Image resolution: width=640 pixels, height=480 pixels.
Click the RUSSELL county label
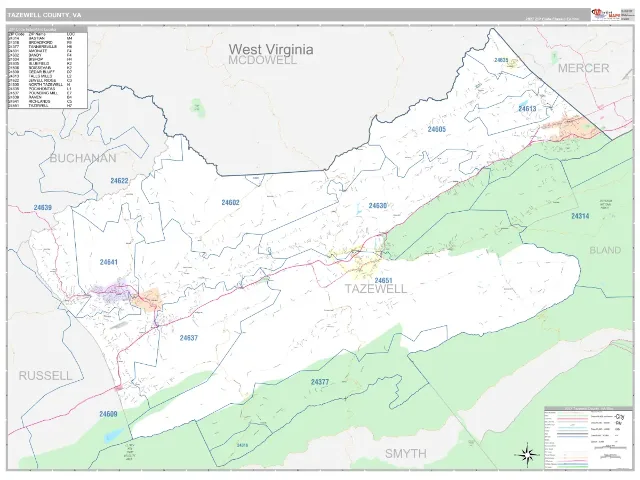[45, 376]
